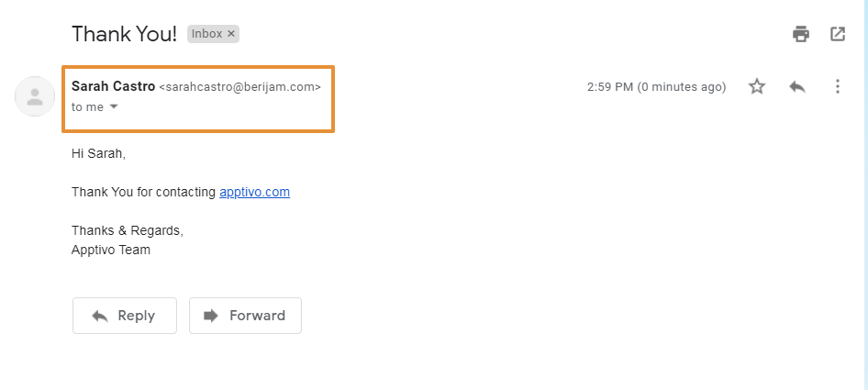This screenshot has width=868, height=390.
Task: Click the sender's profile avatar icon
Action: (35, 95)
